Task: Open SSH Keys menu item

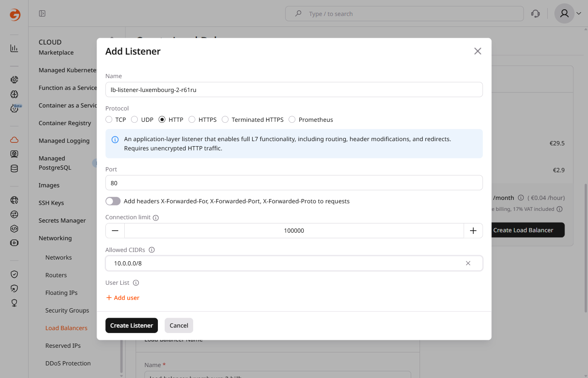Action: click(51, 203)
